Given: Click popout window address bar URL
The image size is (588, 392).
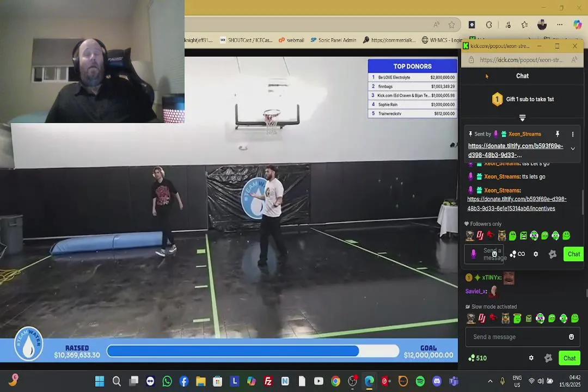Looking at the screenshot, I should point(520,60).
